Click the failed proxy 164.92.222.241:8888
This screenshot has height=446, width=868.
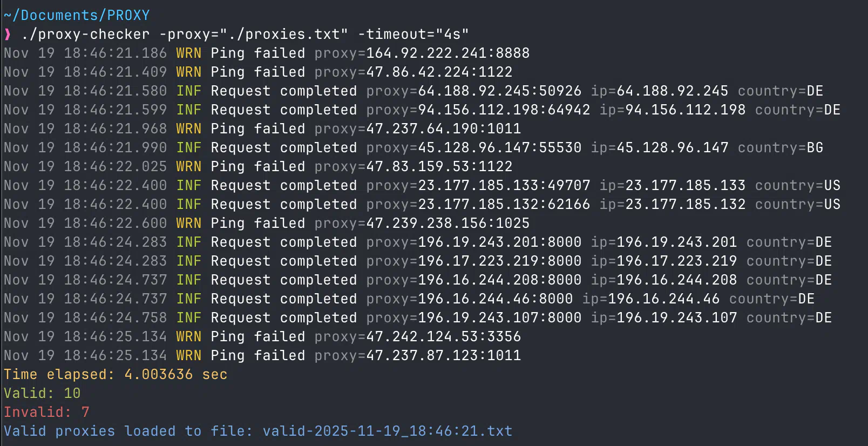[447, 53]
